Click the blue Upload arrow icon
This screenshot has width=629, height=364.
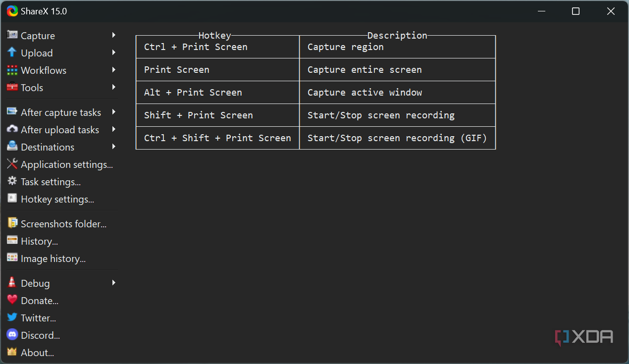coord(12,52)
